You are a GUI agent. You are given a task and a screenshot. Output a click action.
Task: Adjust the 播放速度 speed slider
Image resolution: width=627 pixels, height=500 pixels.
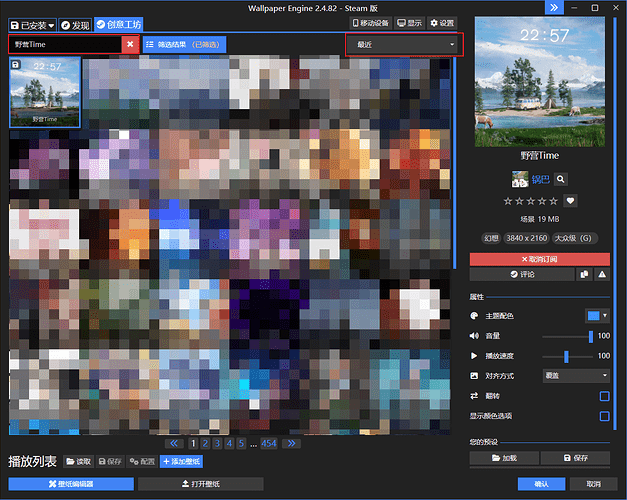[566, 356]
